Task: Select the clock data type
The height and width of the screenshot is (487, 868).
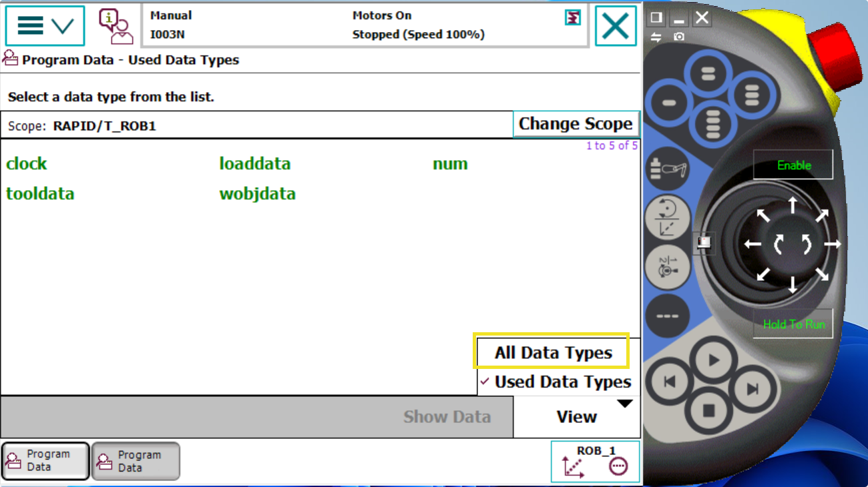Action: 27,164
